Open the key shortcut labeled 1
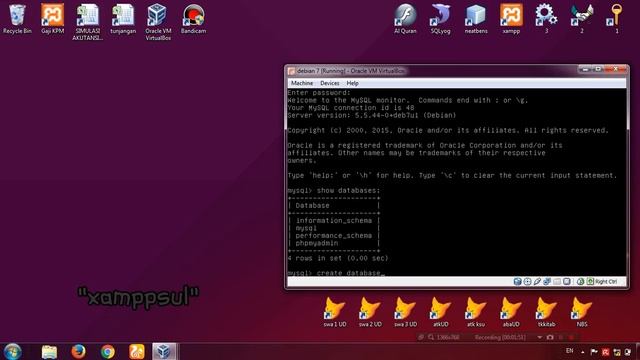Viewport: 640px width, 360px height. point(616,19)
